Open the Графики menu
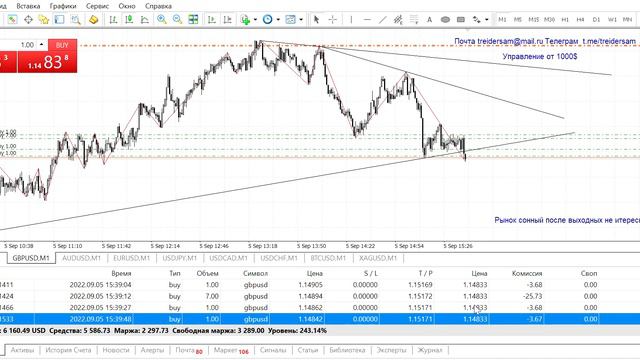The height and width of the screenshot is (360, 640). [63, 6]
